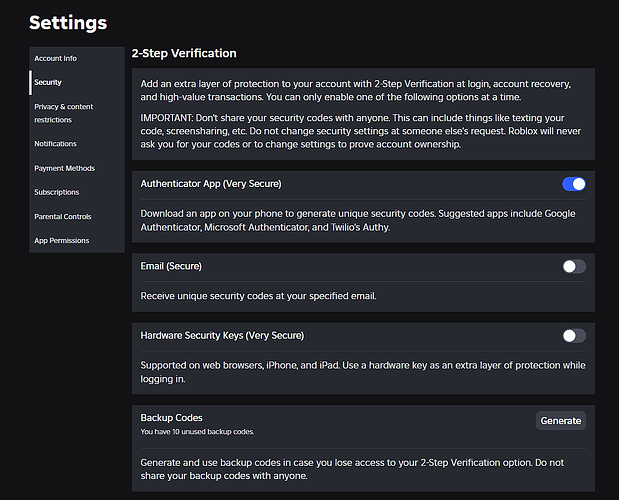
Task: Click the Authenticator App (Very Secure) label
Action: pos(211,184)
